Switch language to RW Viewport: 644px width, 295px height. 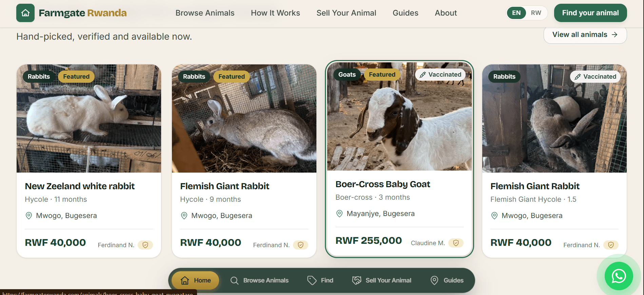pos(536,13)
